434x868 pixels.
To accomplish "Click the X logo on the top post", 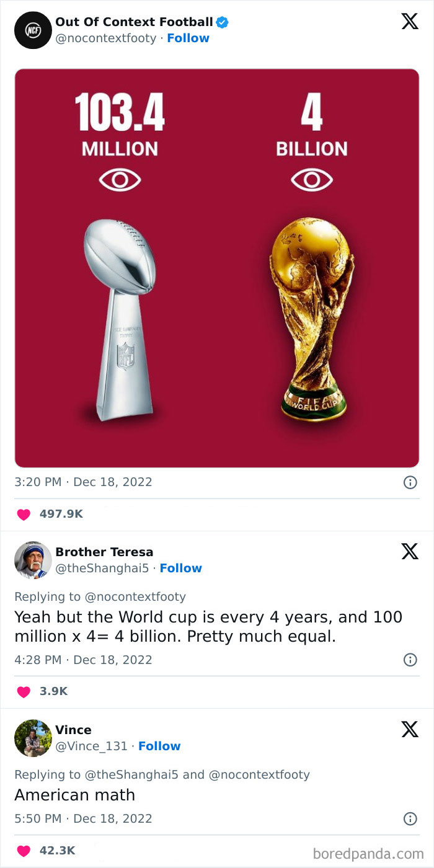I will (x=409, y=22).
